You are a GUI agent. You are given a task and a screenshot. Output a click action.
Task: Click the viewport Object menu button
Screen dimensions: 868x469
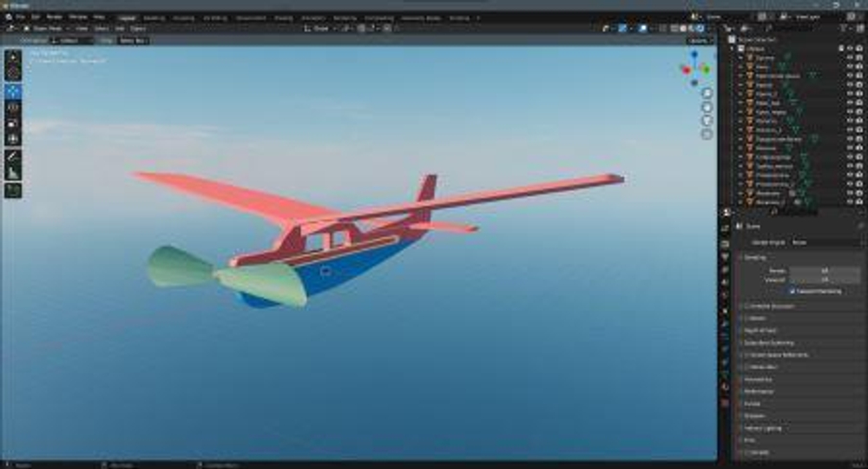pyautogui.click(x=137, y=28)
